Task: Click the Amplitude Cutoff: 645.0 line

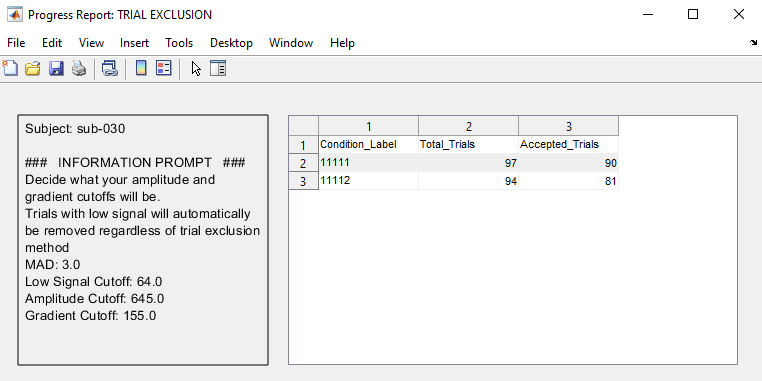Action: coord(94,299)
